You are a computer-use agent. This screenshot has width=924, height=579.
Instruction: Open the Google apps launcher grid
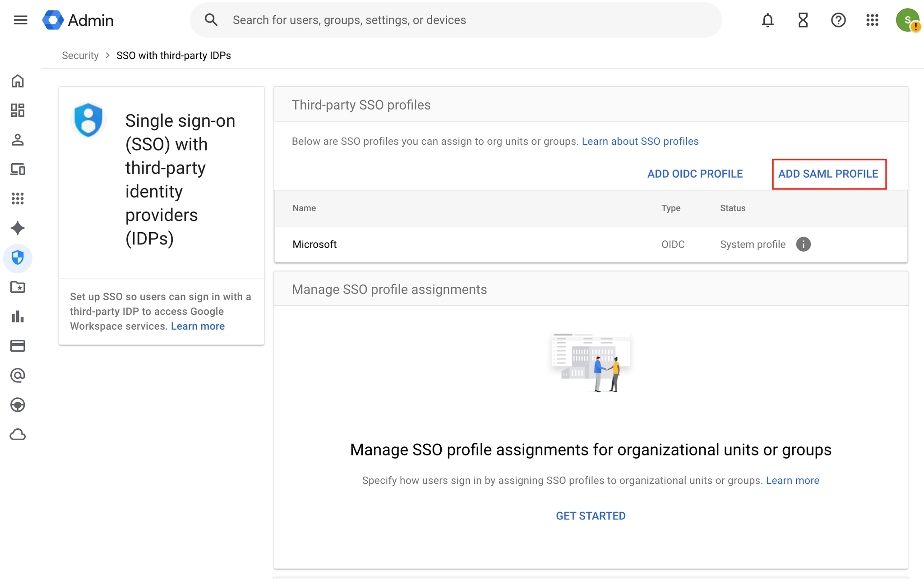(x=872, y=20)
